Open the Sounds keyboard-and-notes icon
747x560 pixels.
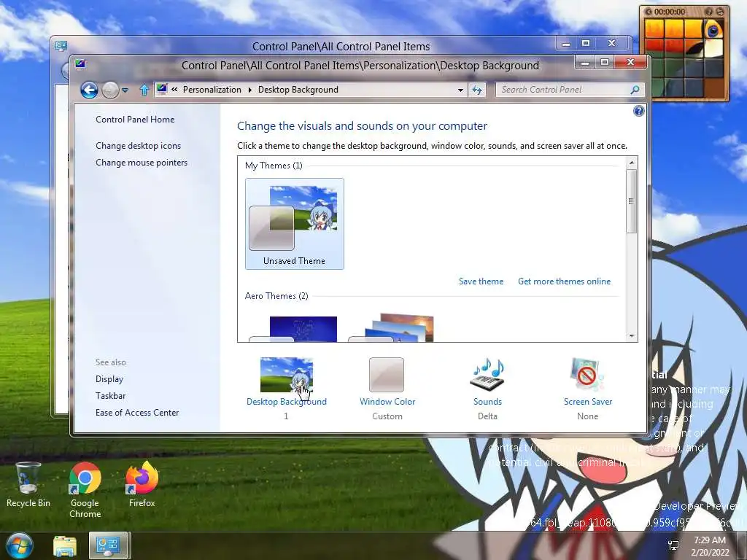pos(487,375)
